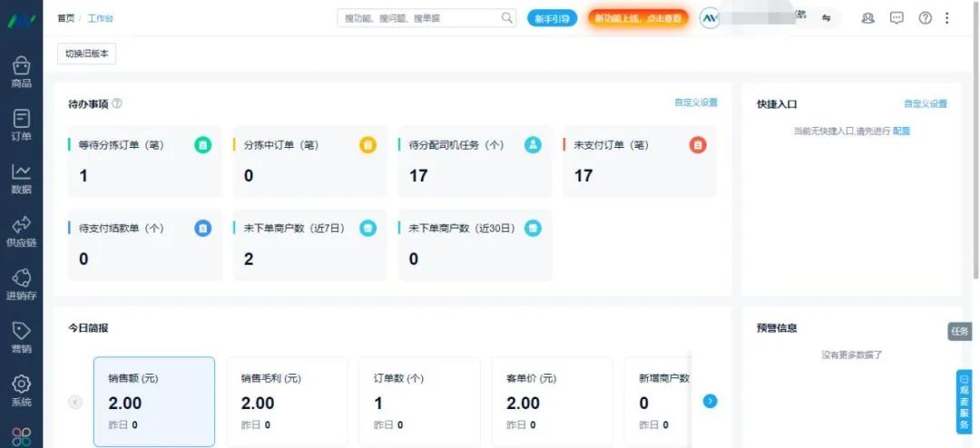Open the messages chat icon in header
This screenshot has height=448, width=980.
pos(897,18)
